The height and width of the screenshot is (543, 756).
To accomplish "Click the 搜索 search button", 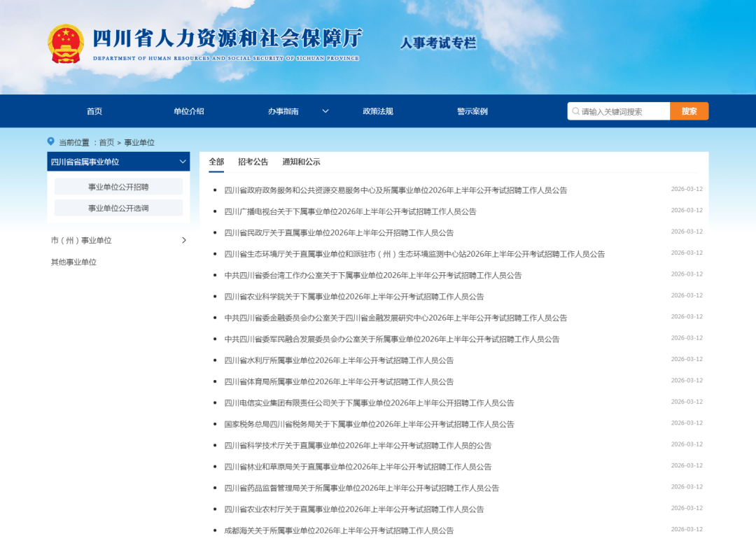I will [x=689, y=111].
